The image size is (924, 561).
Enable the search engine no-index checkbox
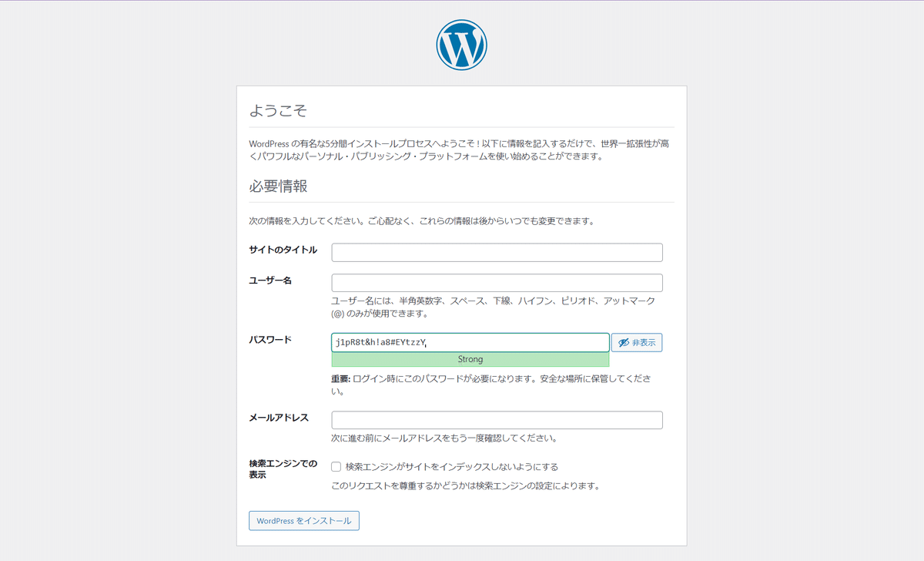click(x=336, y=466)
